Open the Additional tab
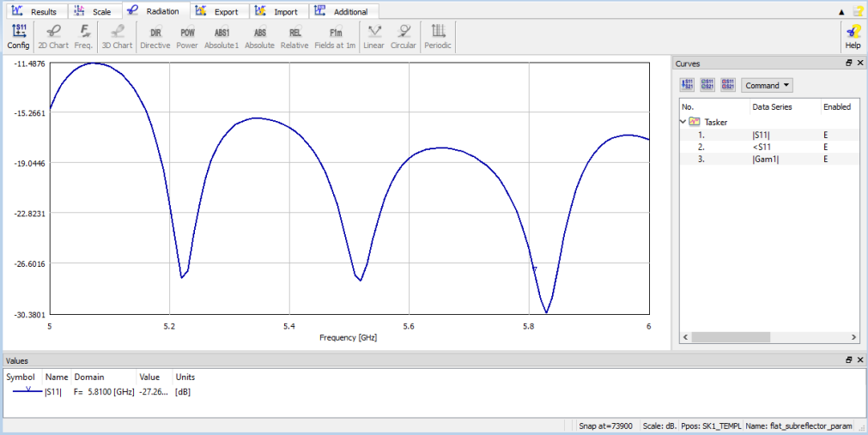 [343, 12]
